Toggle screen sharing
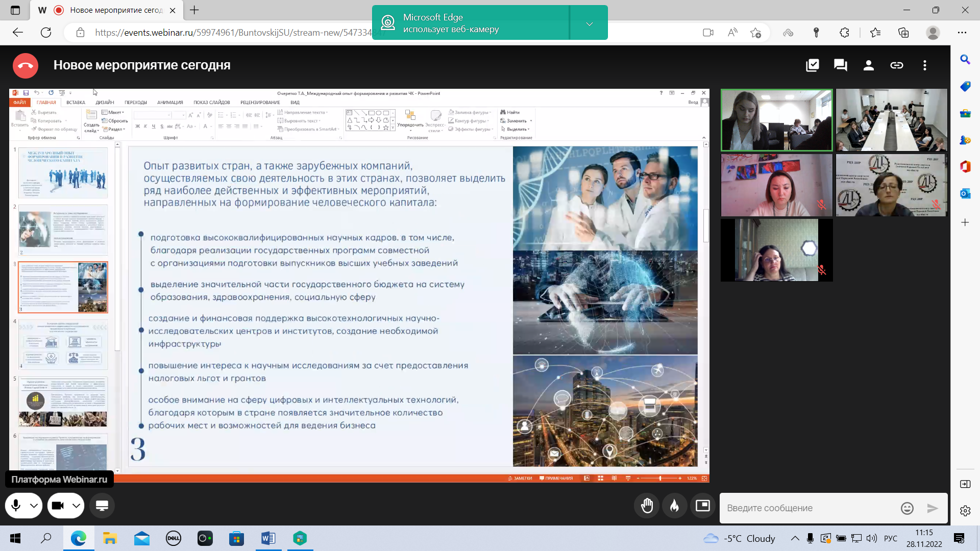 pos(102,506)
